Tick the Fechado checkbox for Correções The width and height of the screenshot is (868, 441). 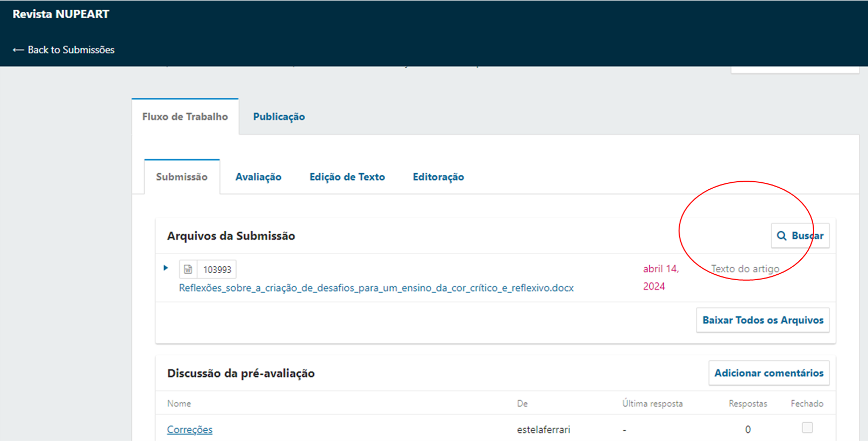(807, 428)
